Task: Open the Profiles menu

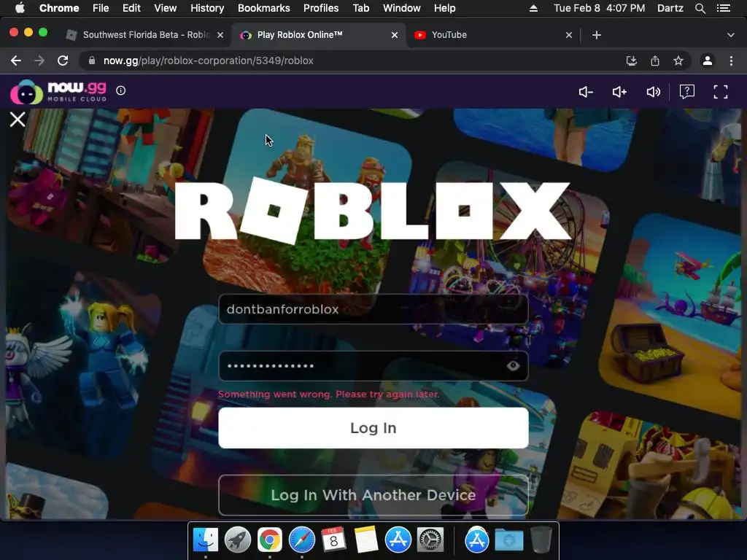Action: pyautogui.click(x=321, y=8)
